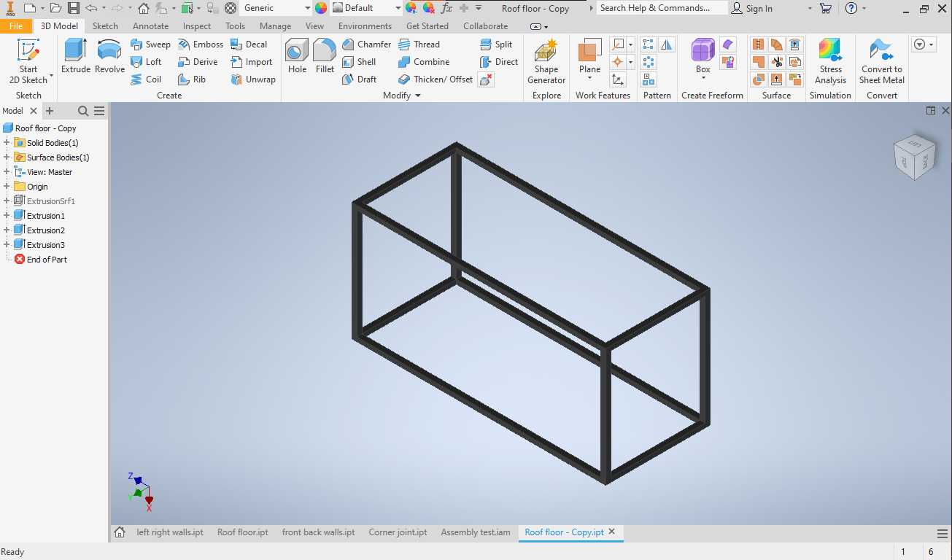Switch to the Manage ribbon tab
Viewport: 952px width, 560px height.
(x=275, y=26)
